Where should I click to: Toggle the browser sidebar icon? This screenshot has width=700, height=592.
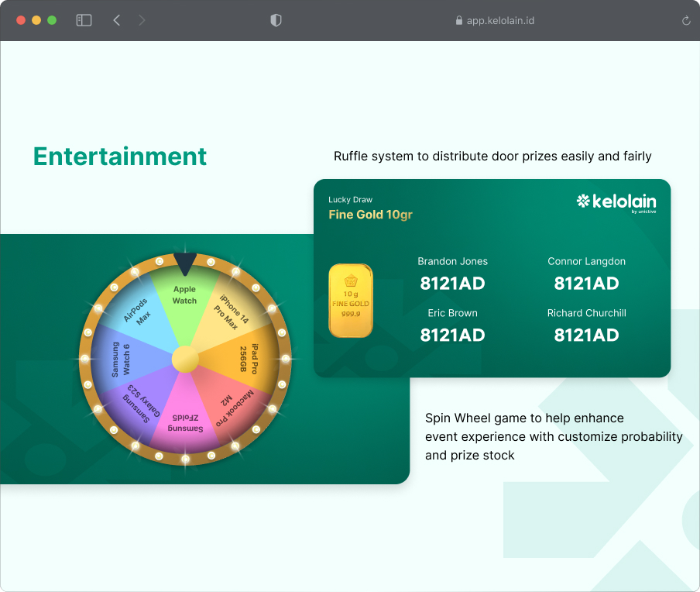tap(84, 20)
